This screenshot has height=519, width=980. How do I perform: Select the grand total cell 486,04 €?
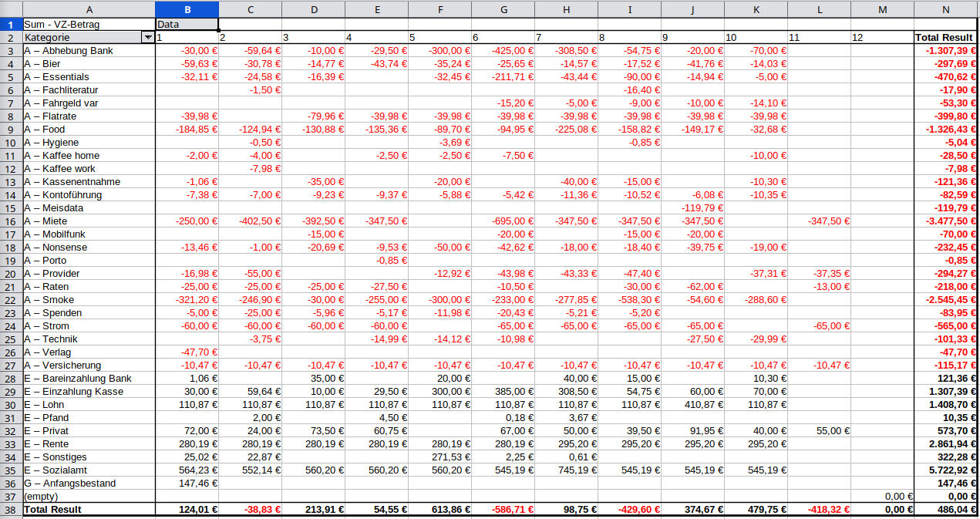945,510
